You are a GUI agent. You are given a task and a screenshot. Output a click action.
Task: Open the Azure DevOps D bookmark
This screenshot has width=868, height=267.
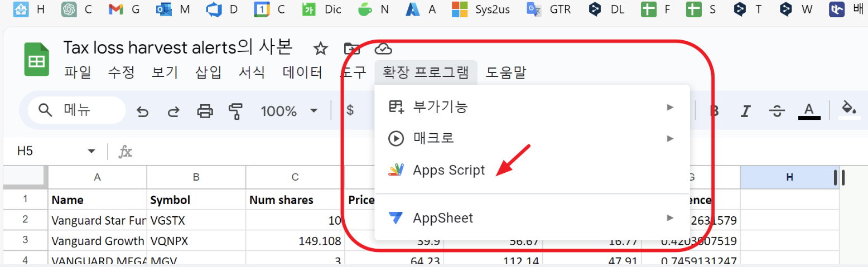pos(221,9)
